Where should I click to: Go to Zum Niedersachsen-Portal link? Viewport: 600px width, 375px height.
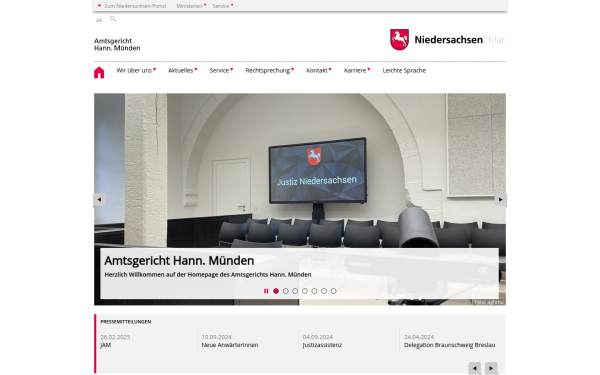click(132, 6)
